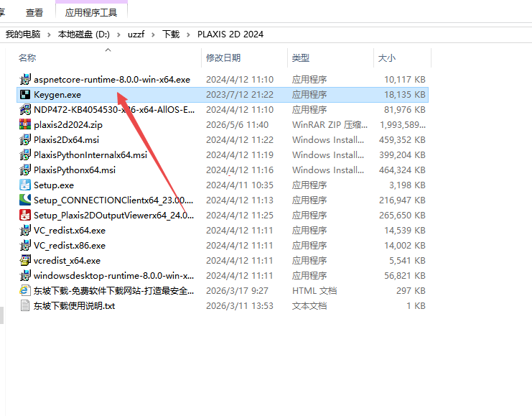Select the Keygen.exe file name
The image size is (532, 416).
57,95
